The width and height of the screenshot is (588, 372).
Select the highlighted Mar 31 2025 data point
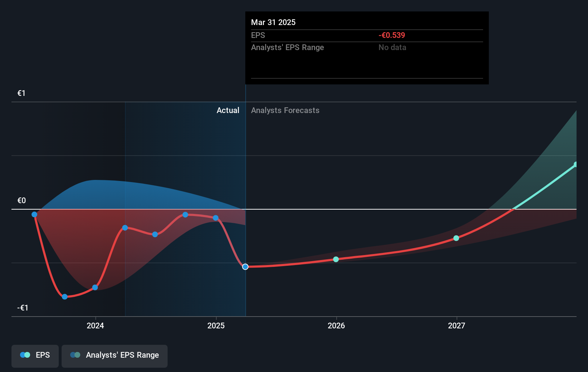(245, 267)
